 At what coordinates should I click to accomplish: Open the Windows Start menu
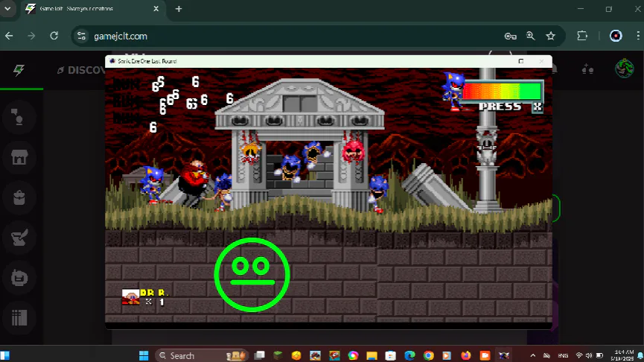click(x=144, y=355)
